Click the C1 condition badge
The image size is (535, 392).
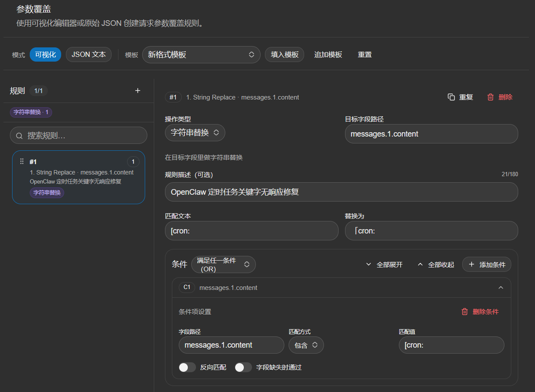(187, 287)
